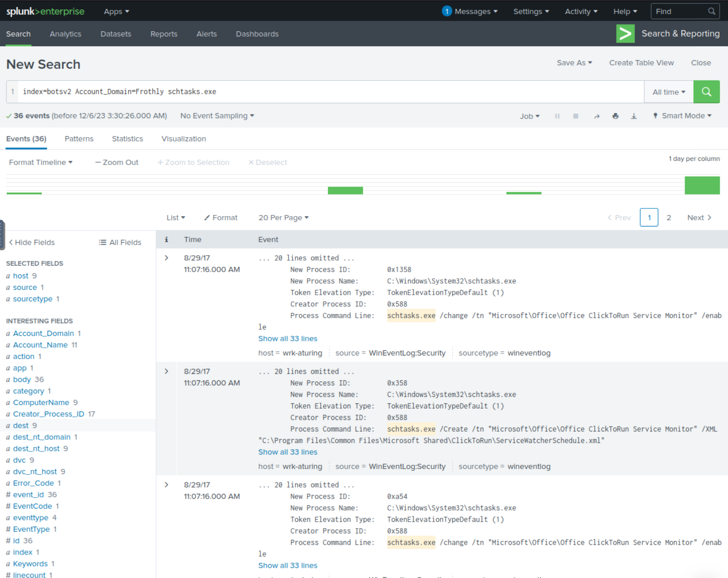Open the Keywords field

coord(30,564)
